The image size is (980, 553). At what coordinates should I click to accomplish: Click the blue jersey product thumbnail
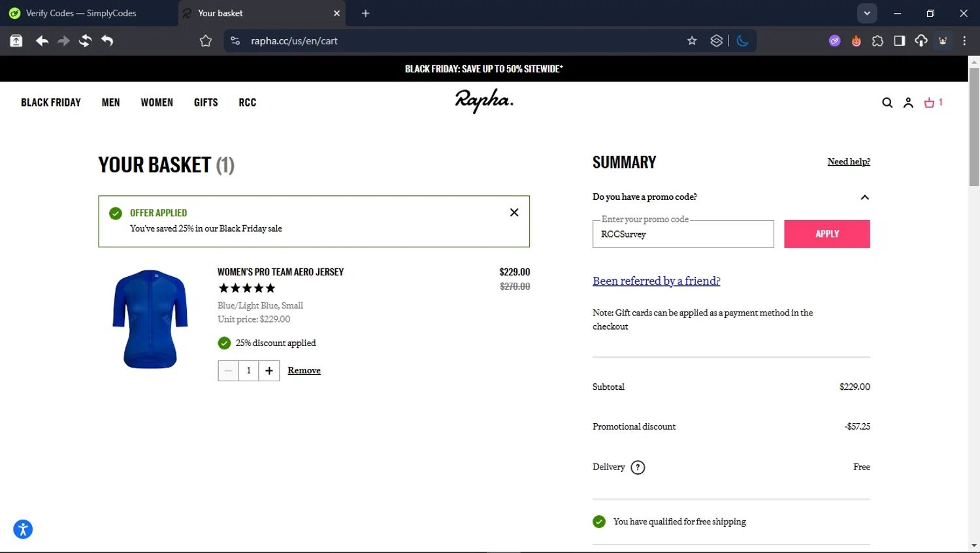click(150, 319)
